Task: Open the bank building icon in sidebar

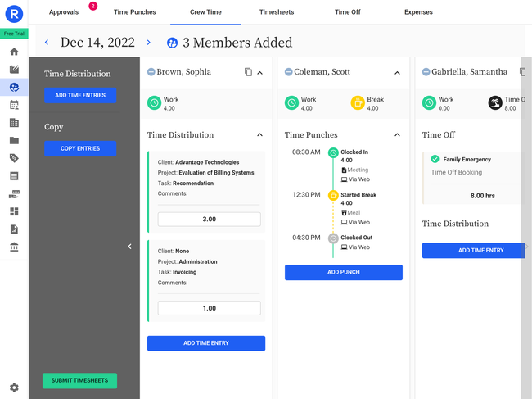Action: click(14, 247)
